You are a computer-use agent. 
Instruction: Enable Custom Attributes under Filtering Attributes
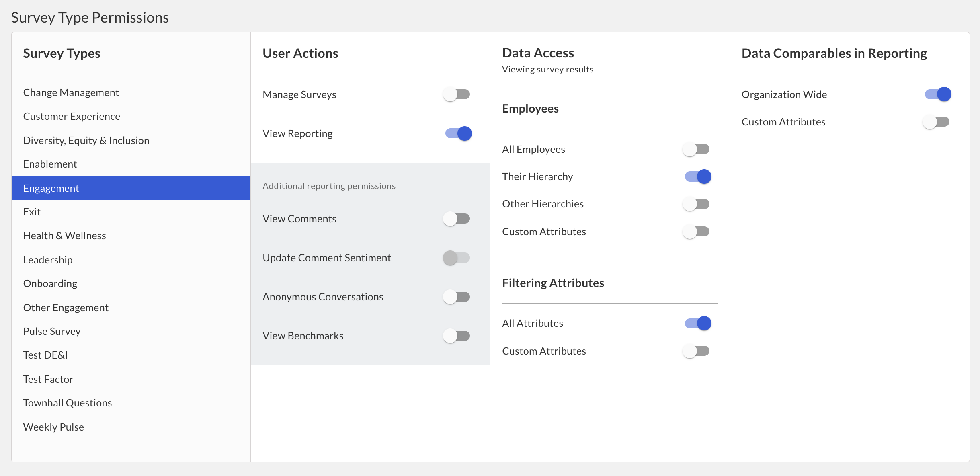[697, 351]
